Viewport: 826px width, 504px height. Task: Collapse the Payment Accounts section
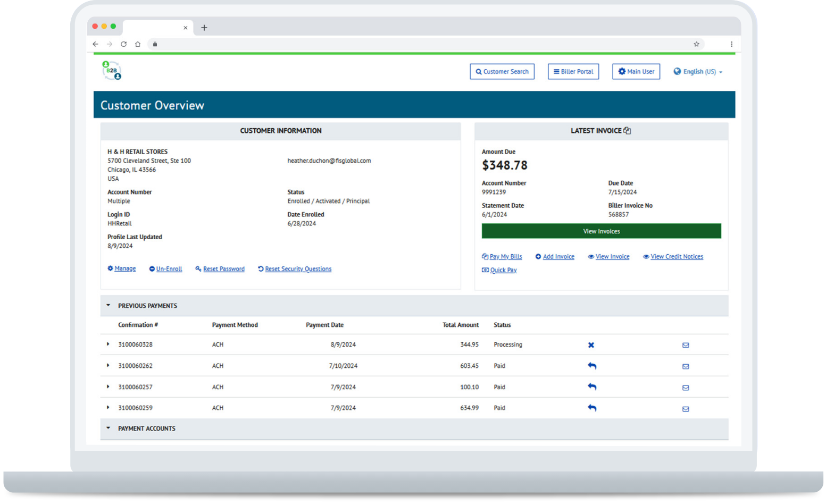pos(109,429)
